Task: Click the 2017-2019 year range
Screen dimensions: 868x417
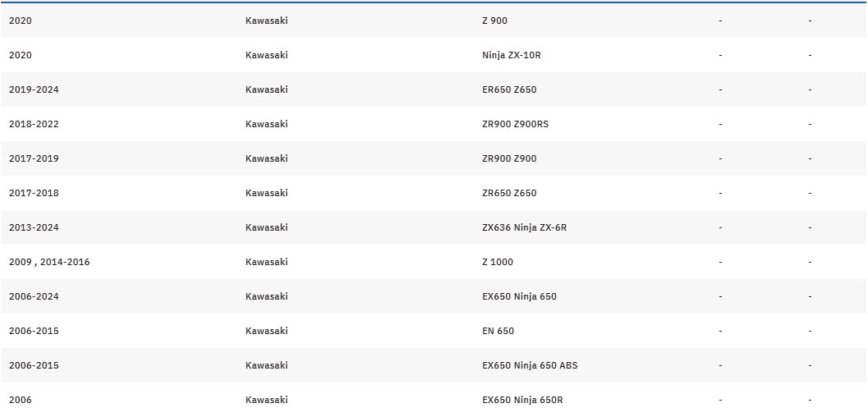Action: [x=34, y=158]
